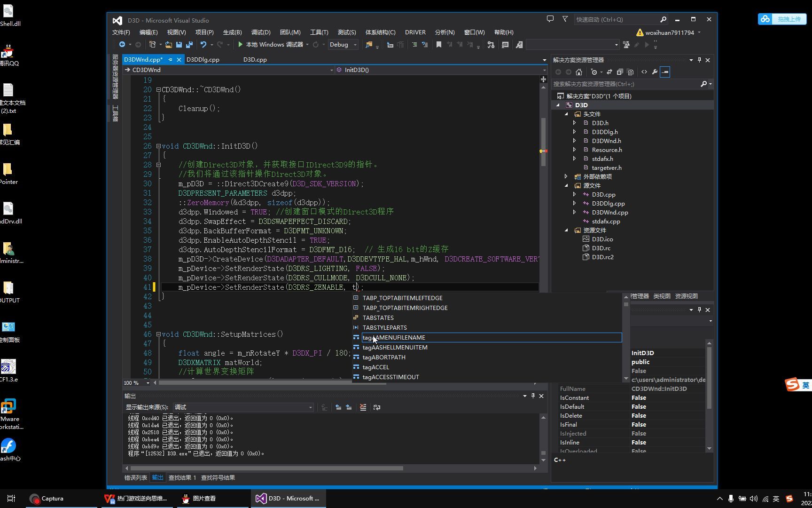This screenshot has height=508, width=812.
Task: Open D3DWnd.h in Solution Explorer
Action: (606, 141)
